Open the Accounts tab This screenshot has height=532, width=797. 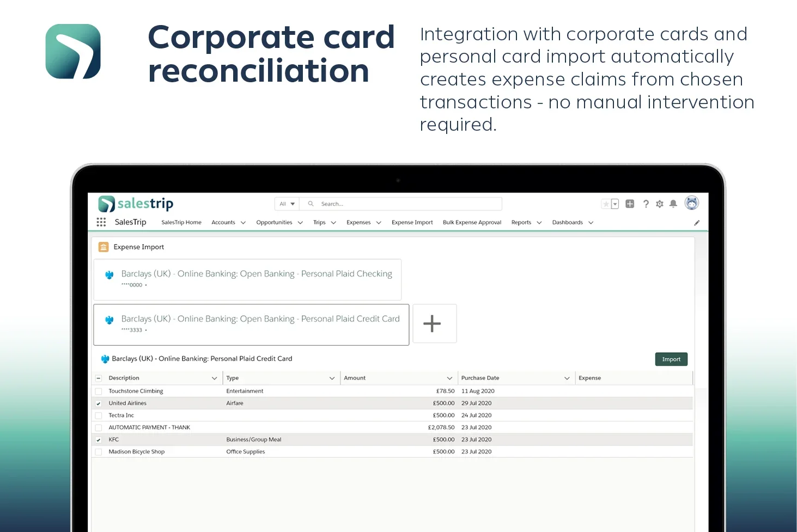[223, 223]
